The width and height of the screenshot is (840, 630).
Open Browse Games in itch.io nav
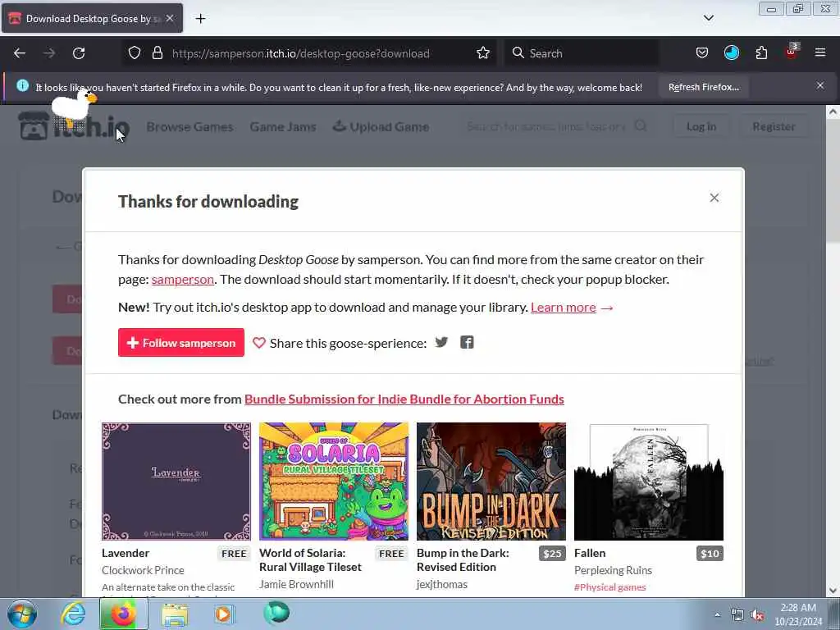coord(189,127)
